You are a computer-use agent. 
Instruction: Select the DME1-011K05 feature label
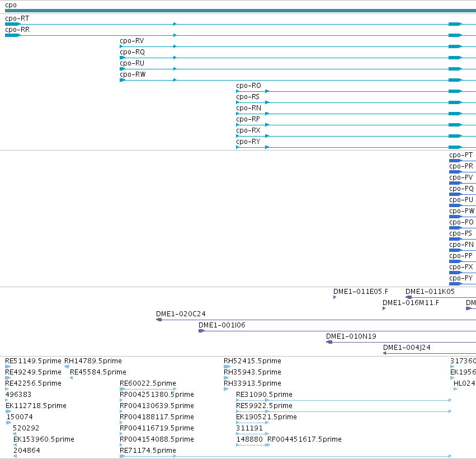tap(430, 292)
